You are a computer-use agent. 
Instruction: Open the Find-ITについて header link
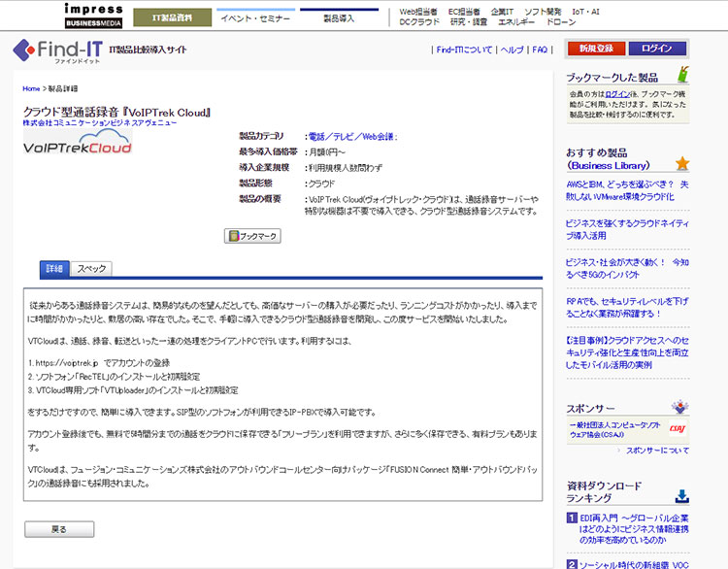(464, 49)
